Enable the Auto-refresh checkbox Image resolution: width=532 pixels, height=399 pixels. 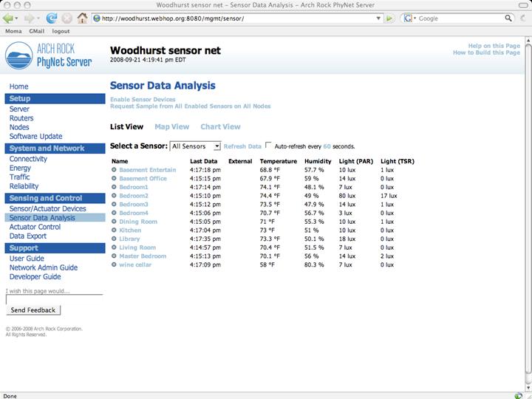269,146
